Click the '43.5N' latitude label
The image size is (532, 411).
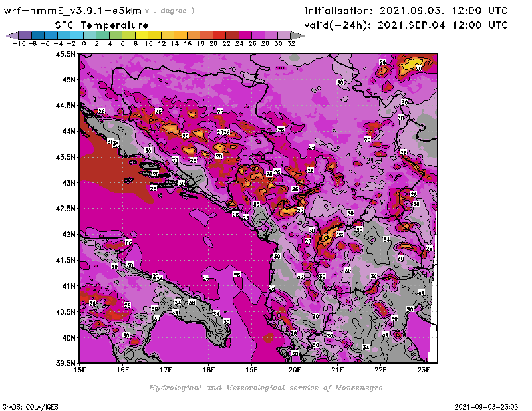pyautogui.click(x=65, y=157)
